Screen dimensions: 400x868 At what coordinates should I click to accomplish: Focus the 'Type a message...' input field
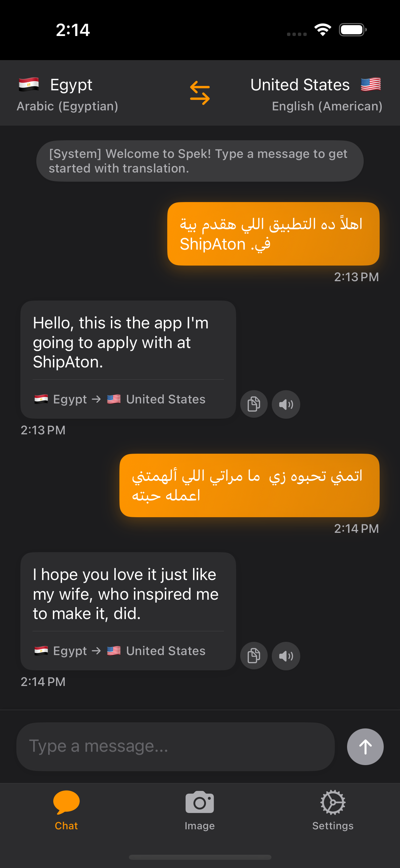(175, 747)
